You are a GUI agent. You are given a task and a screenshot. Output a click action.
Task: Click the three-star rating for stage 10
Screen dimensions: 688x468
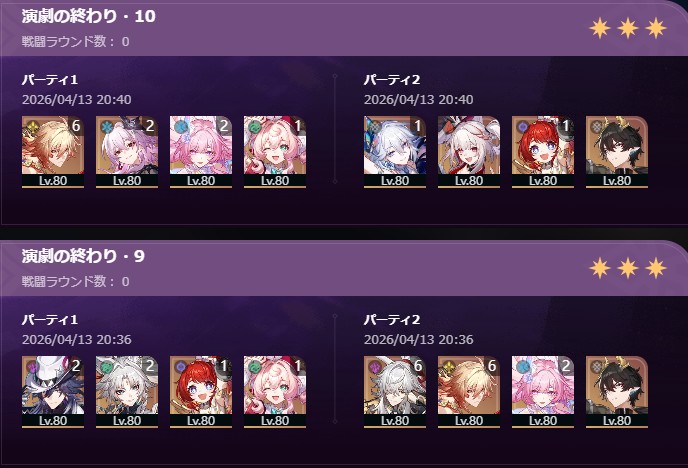[x=628, y=29]
